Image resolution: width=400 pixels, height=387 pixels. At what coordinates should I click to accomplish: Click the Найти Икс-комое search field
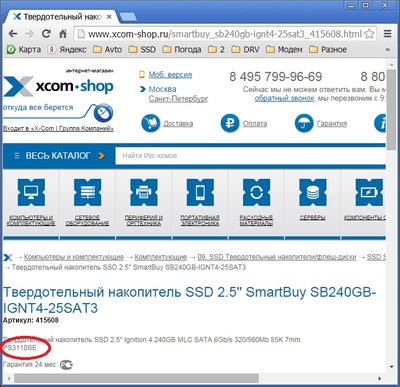pyautogui.click(x=251, y=156)
